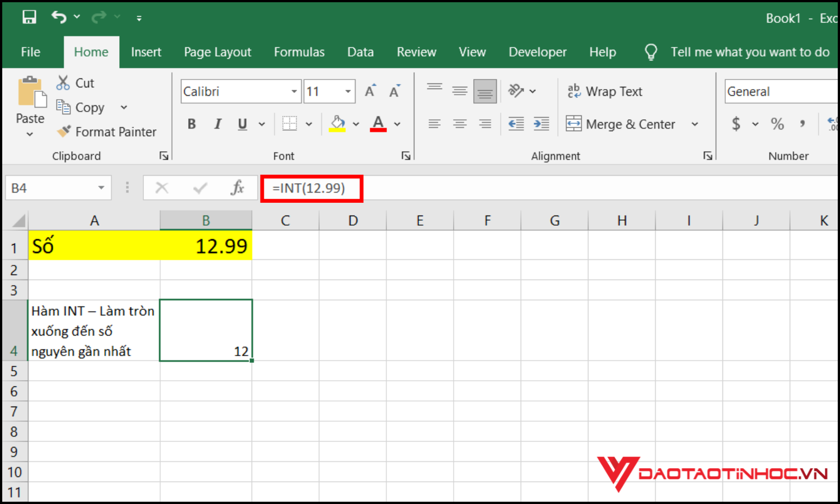This screenshot has width=840, height=504.
Task: Click Tell me what you want to do
Action: tap(749, 52)
